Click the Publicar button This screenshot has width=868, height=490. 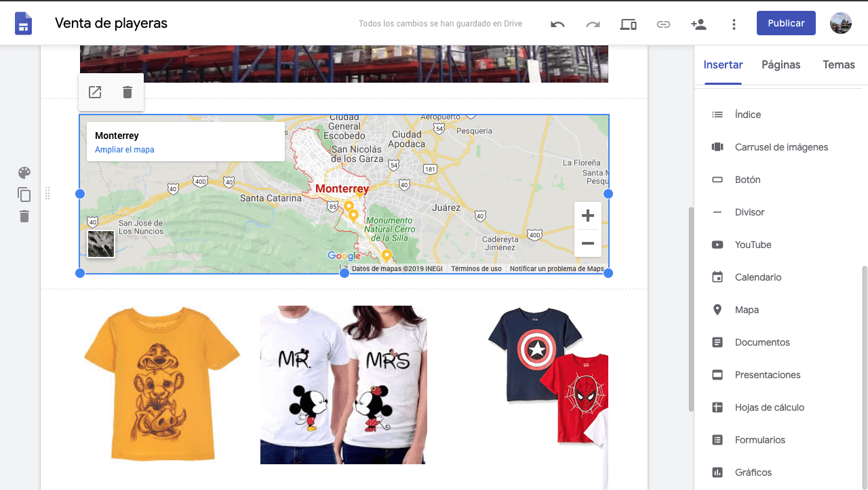click(786, 23)
